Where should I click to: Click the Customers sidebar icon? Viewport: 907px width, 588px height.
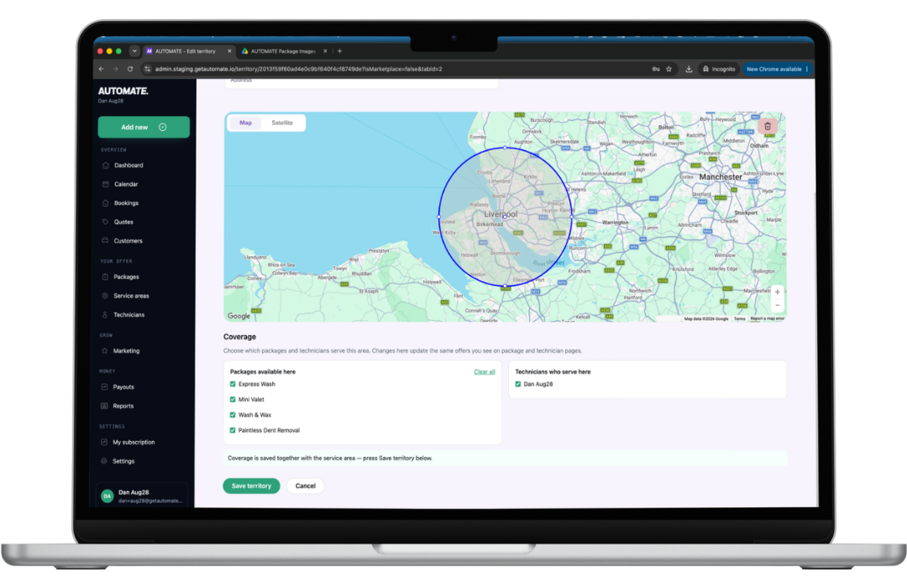click(x=105, y=241)
